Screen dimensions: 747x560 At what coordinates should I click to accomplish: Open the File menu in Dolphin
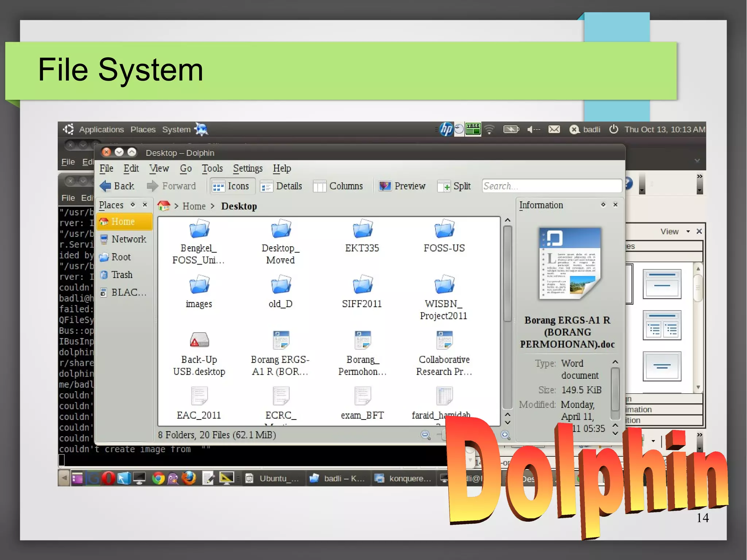107,168
